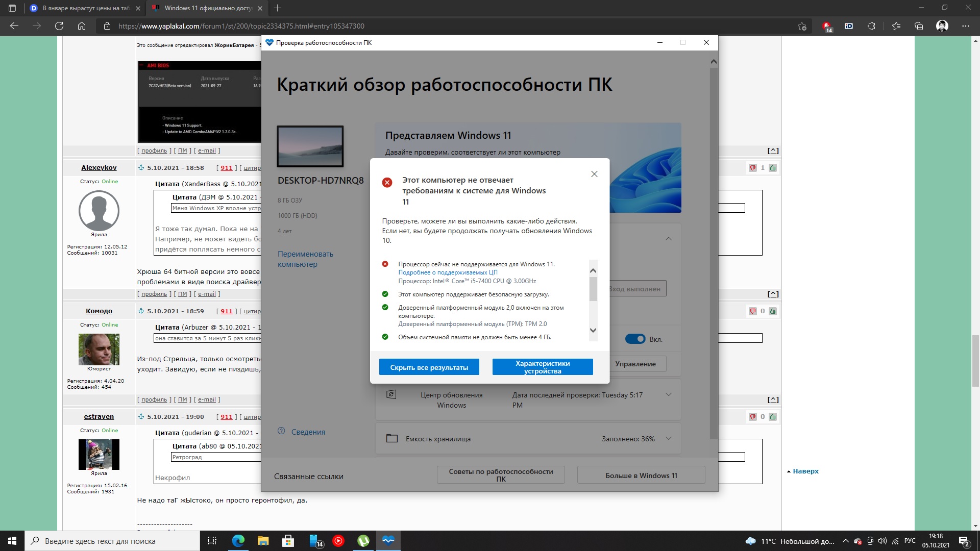Click the computer wallpaper thumbnail in PC Health Check
The width and height of the screenshot is (980, 551).
tap(310, 146)
